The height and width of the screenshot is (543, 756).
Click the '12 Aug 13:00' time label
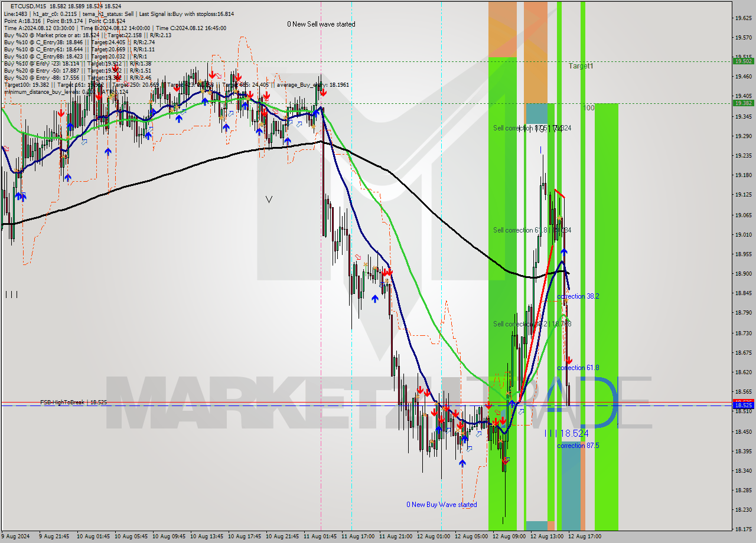tap(547, 537)
